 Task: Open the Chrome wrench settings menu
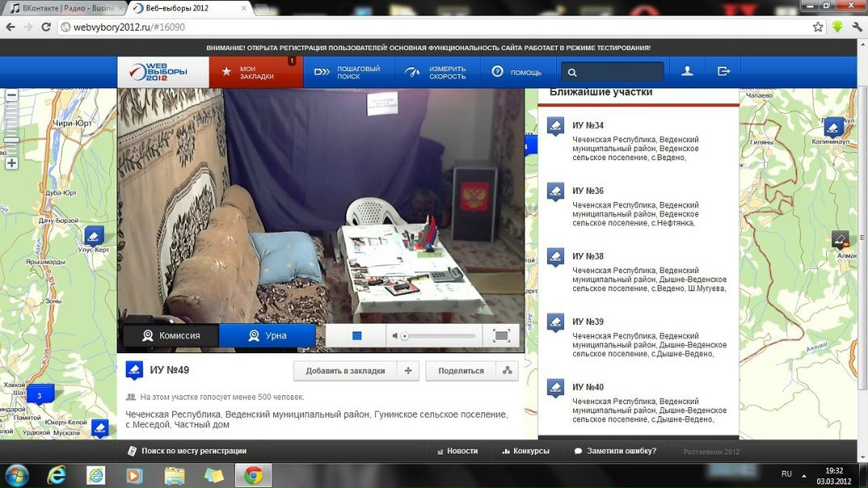tap(857, 27)
